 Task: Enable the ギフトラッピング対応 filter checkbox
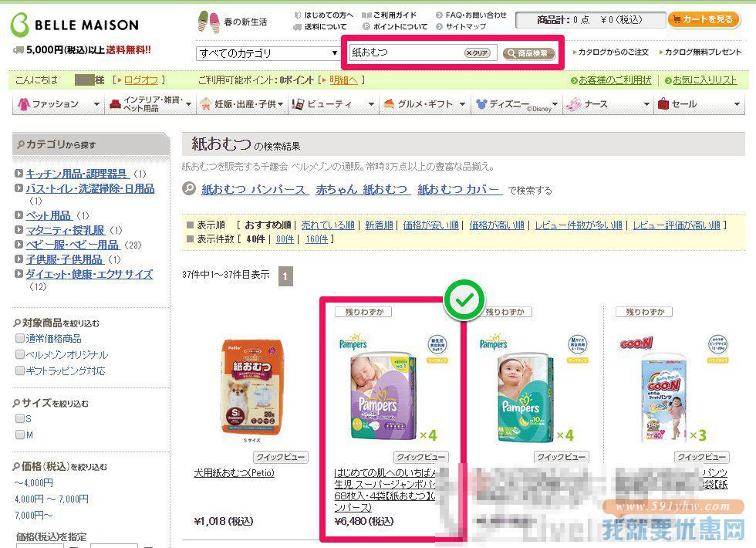point(20,370)
